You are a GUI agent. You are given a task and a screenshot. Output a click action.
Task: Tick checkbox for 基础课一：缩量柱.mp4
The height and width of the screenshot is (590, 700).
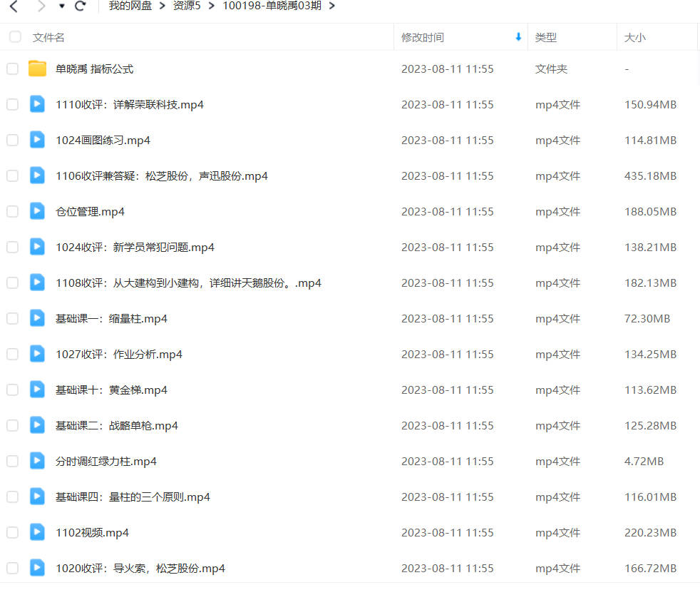(13, 318)
